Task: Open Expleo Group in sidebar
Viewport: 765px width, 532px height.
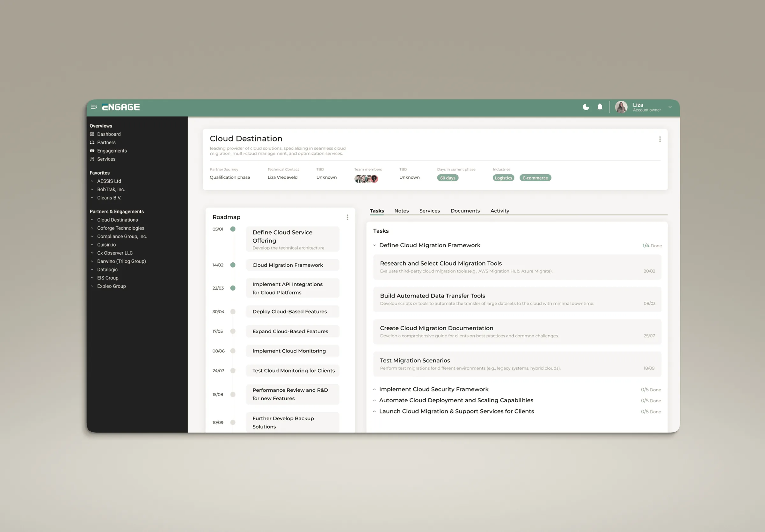Action: 111,287
